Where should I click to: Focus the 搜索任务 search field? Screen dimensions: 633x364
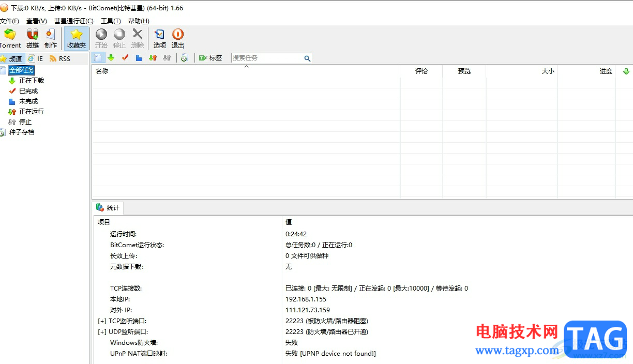266,58
